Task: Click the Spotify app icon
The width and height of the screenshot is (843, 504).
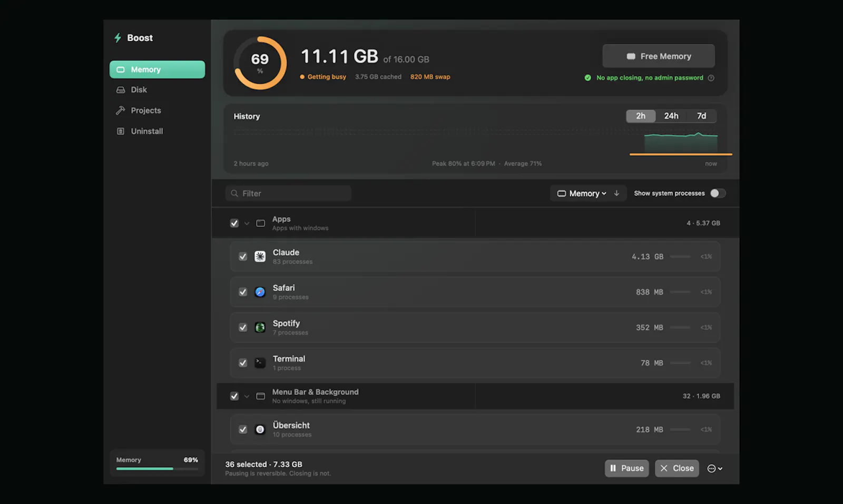Action: tap(260, 328)
